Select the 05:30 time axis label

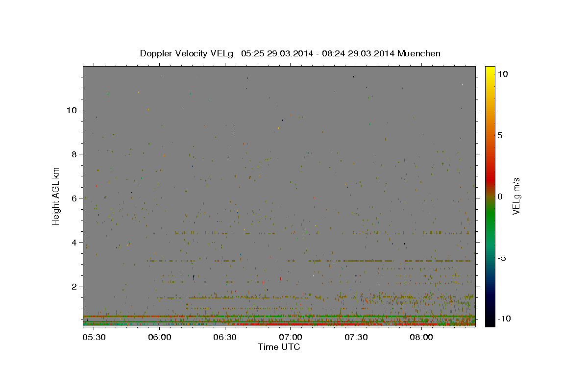(x=94, y=338)
